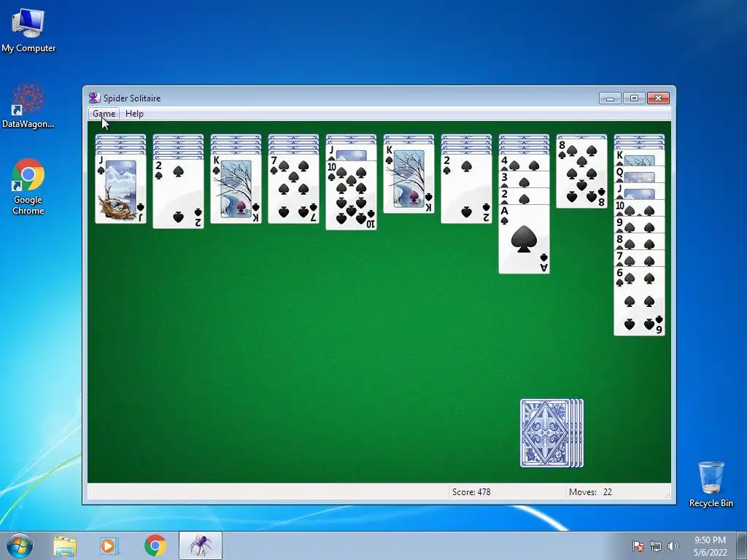
Task: Open the Help menu
Action: (x=134, y=114)
